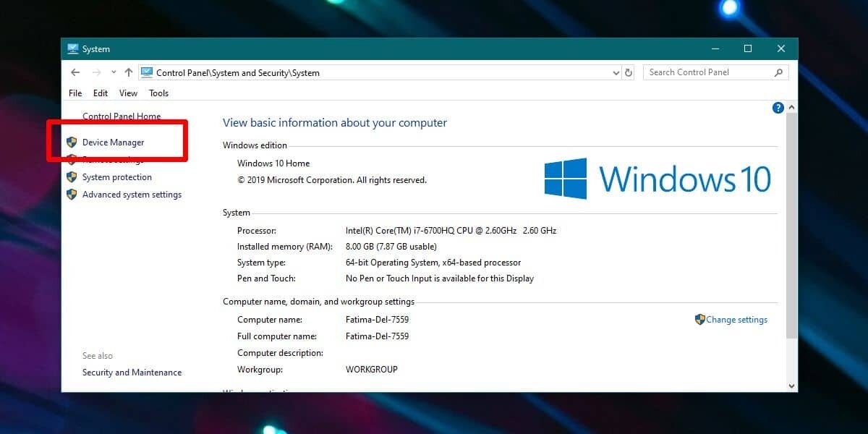
Task: Click the shield icon beside Device Manager
Action: click(72, 142)
